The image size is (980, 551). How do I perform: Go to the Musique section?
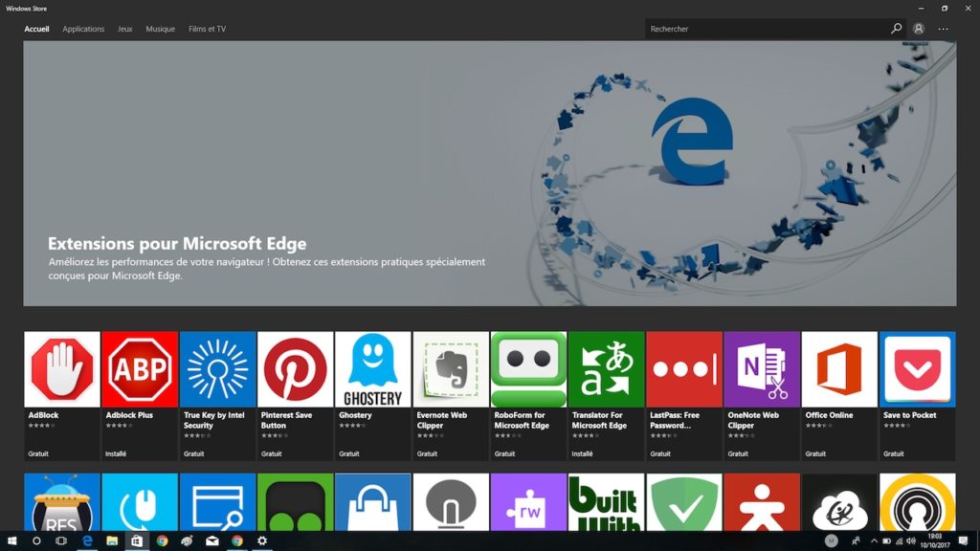point(160,29)
